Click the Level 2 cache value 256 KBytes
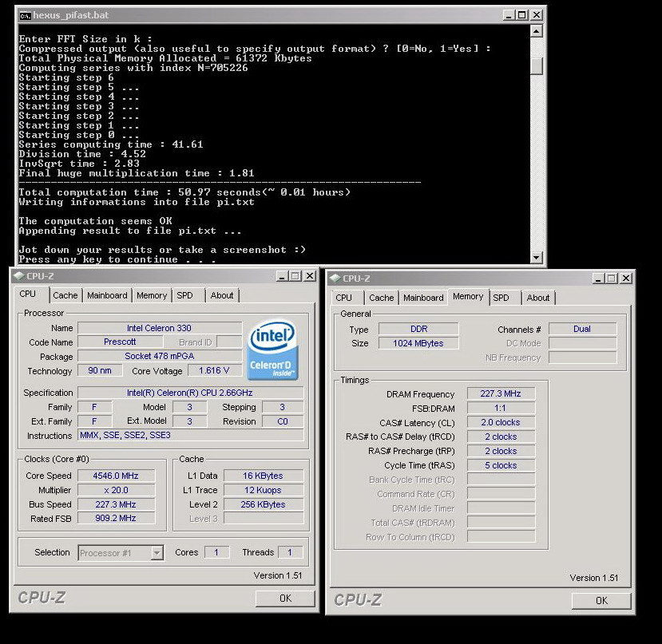The height and width of the screenshot is (644, 662). pyautogui.click(x=263, y=504)
